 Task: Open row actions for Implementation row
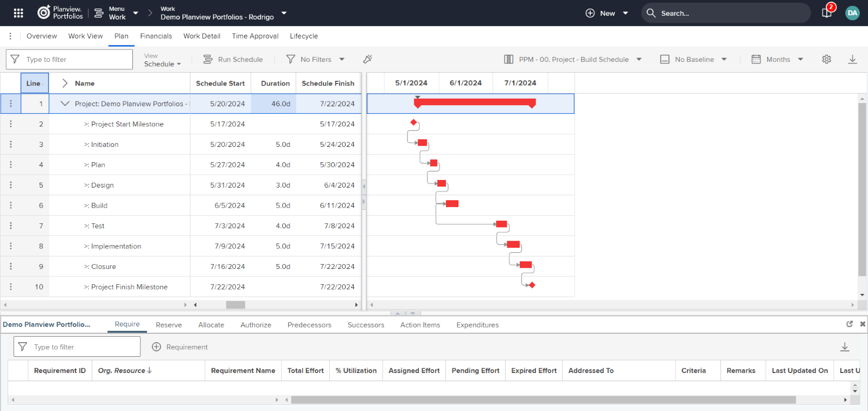click(x=11, y=246)
